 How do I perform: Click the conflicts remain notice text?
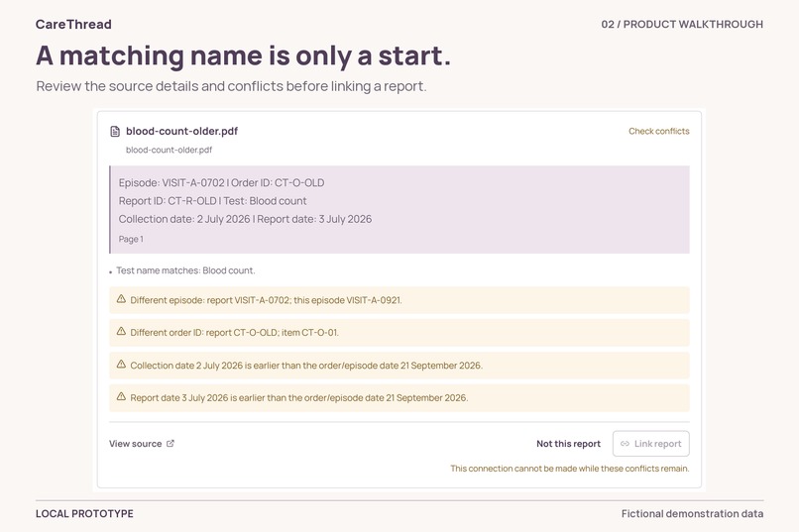570,469
